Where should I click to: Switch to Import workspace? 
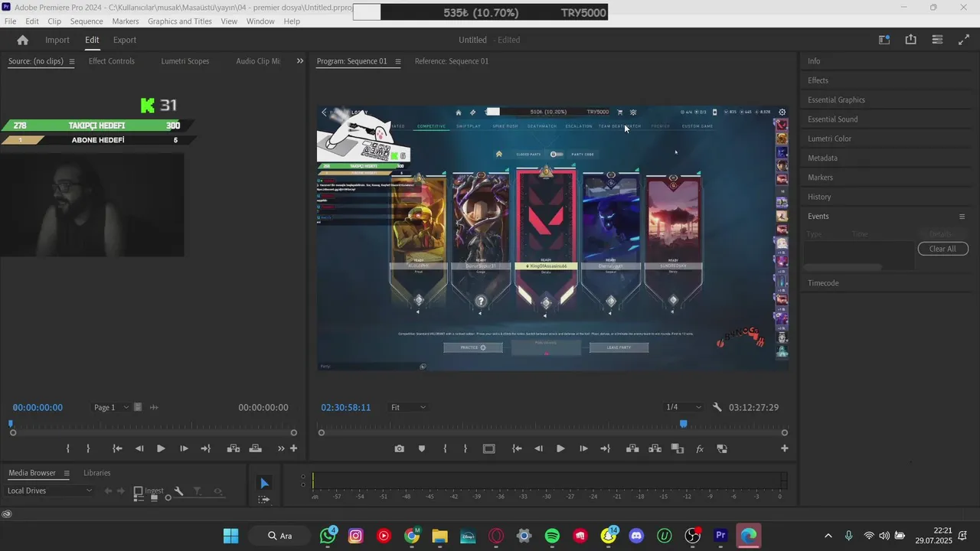[x=57, y=40]
